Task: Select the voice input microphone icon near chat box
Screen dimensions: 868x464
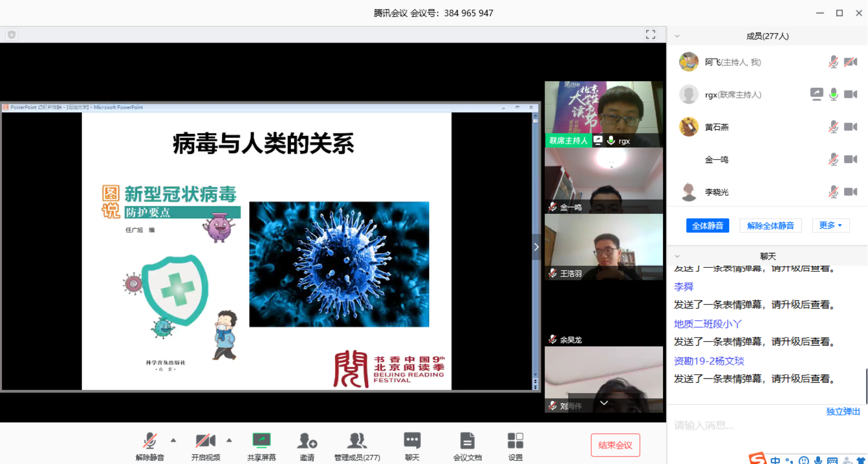Action: (x=818, y=459)
